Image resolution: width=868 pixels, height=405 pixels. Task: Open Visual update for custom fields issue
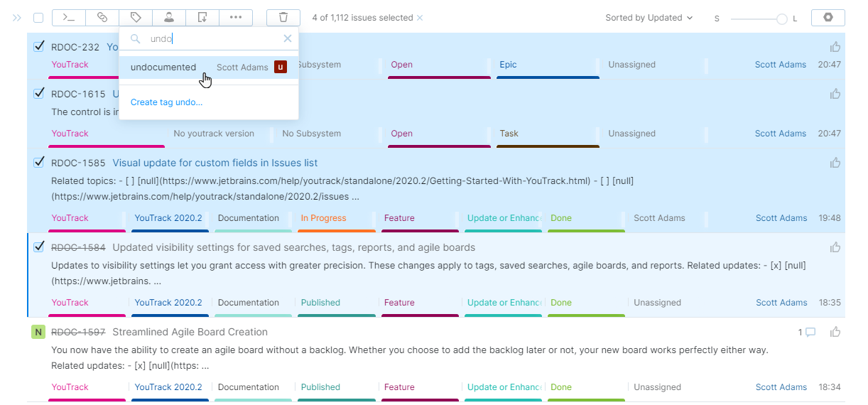click(x=215, y=163)
